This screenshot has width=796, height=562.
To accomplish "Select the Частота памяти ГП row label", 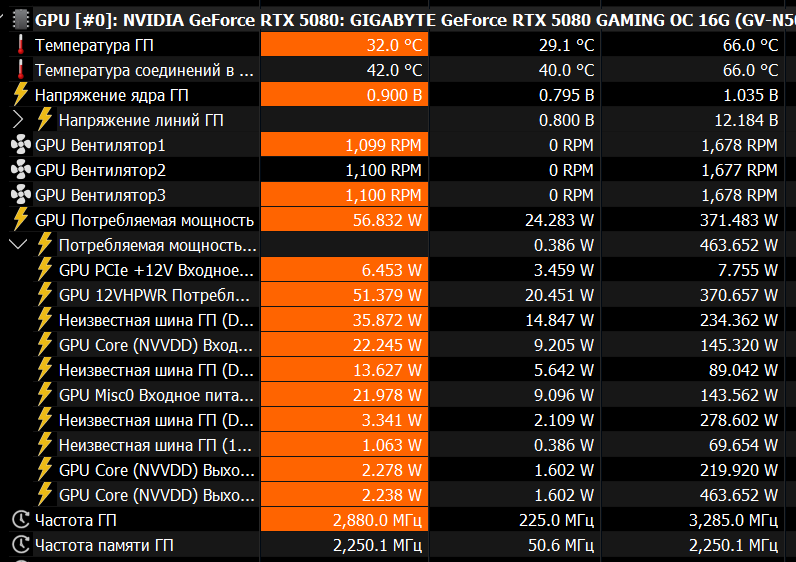I will click(104, 545).
